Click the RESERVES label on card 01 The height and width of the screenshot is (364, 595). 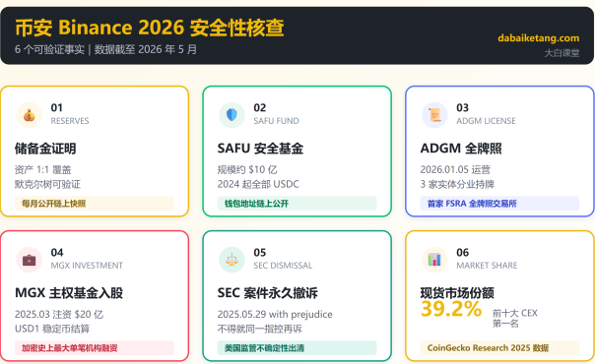[x=70, y=121]
